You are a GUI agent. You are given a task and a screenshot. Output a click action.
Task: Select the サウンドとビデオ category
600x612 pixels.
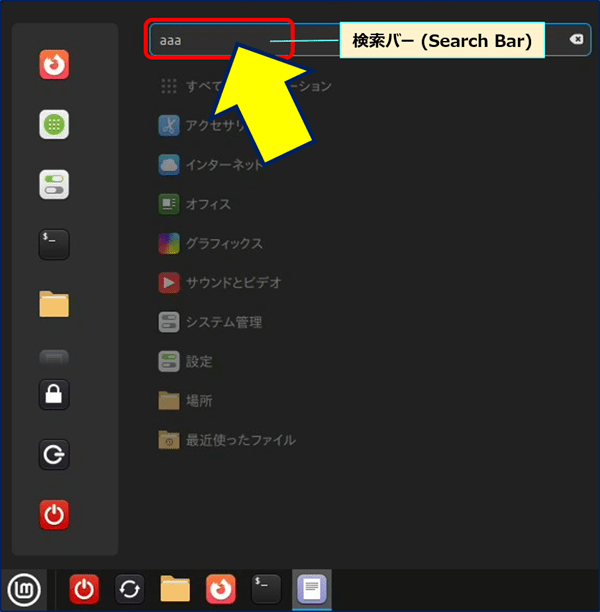[220, 283]
